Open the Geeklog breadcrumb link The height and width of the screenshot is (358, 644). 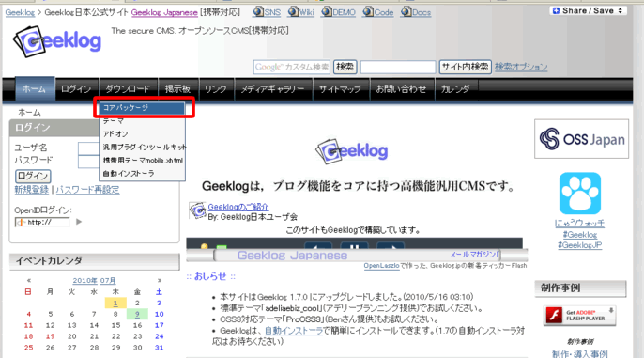tap(20, 13)
